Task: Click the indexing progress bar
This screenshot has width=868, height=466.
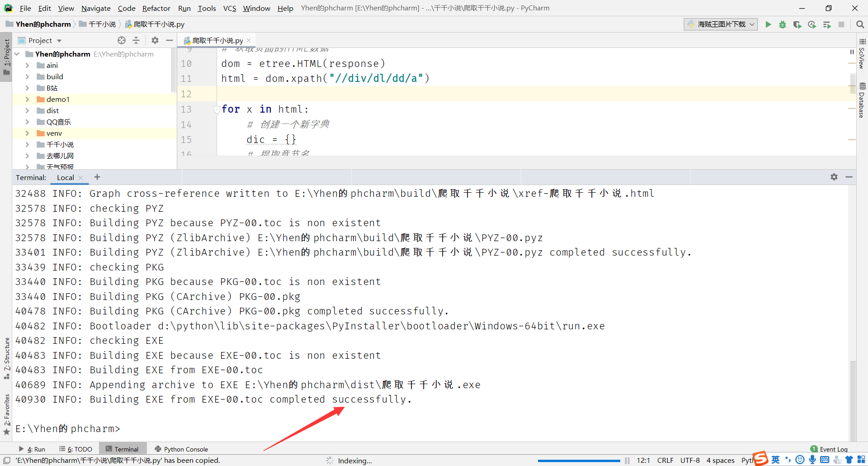Action: (x=579, y=461)
